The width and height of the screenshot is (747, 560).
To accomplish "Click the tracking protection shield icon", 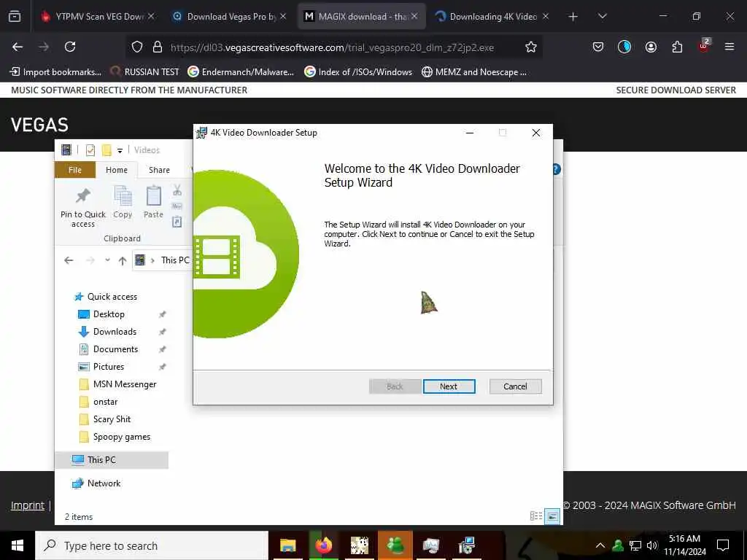I will pyautogui.click(x=137, y=47).
